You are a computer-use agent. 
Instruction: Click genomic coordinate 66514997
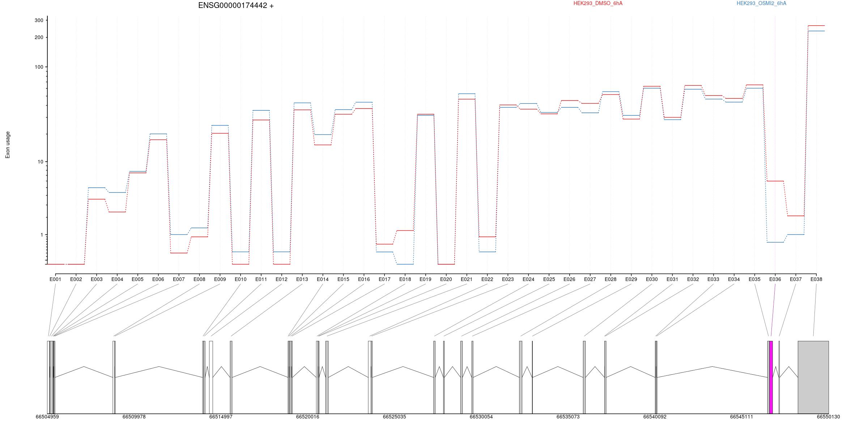coord(221,417)
